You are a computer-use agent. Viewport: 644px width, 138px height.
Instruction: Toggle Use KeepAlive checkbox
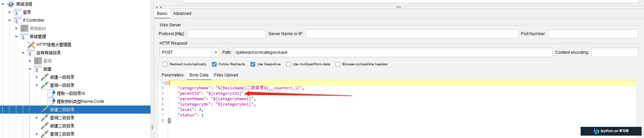[253, 64]
